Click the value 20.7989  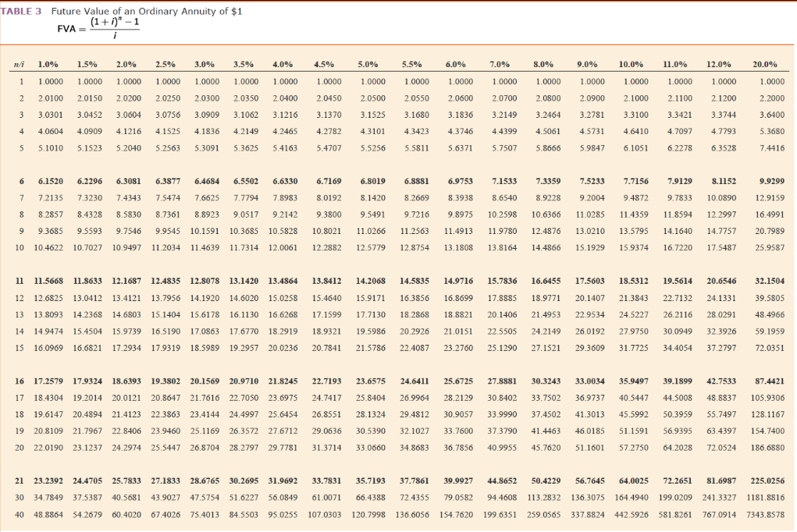pos(770,231)
